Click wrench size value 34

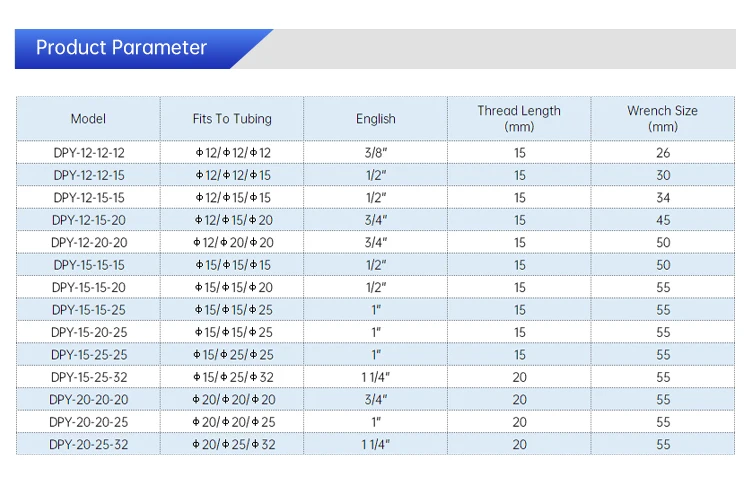[663, 198]
